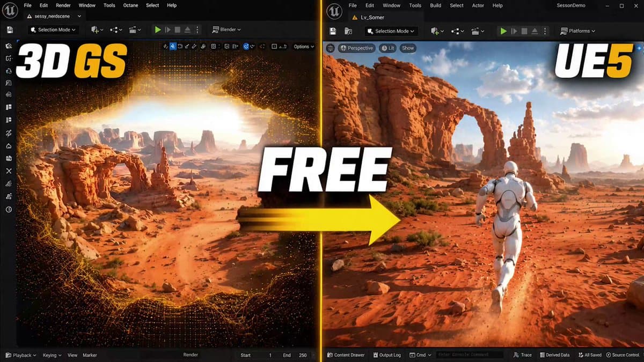This screenshot has height=362, width=644.
Task: Click Skip/advance frame button in right window
Action: (x=514, y=31)
